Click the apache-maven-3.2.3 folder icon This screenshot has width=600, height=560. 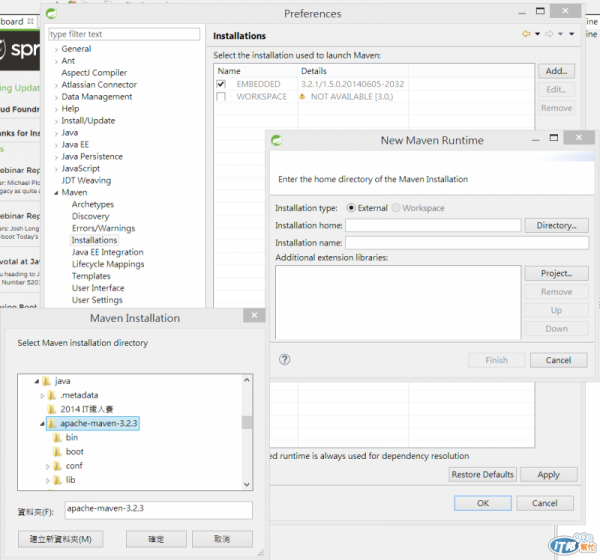(x=52, y=423)
